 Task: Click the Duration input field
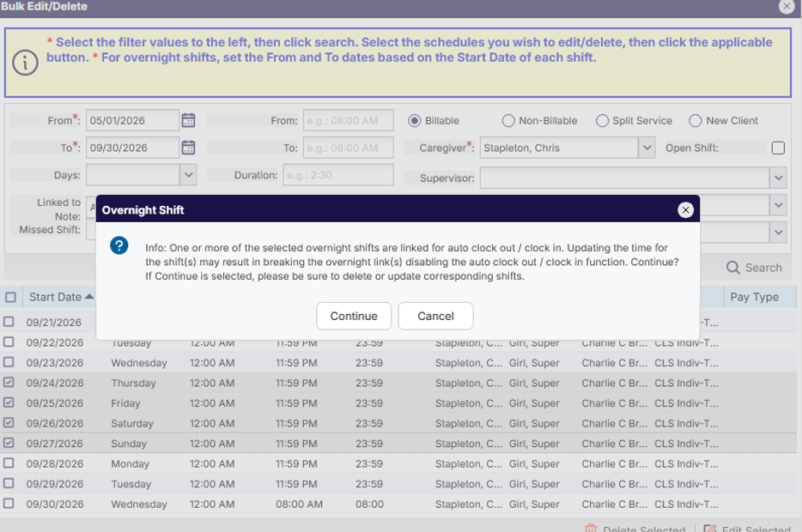[338, 175]
